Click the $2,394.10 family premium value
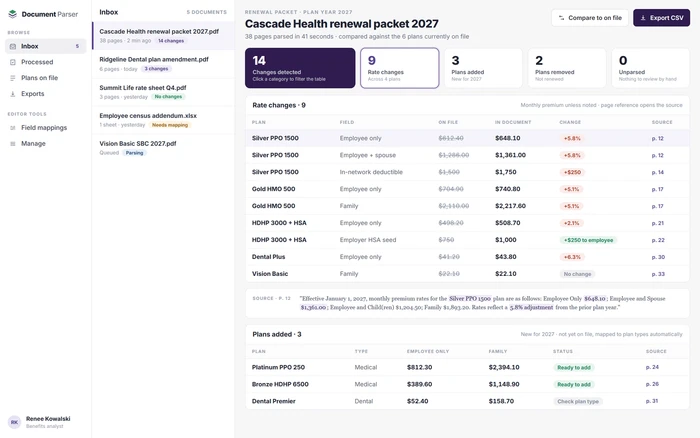The width and height of the screenshot is (700, 438). coord(504,367)
